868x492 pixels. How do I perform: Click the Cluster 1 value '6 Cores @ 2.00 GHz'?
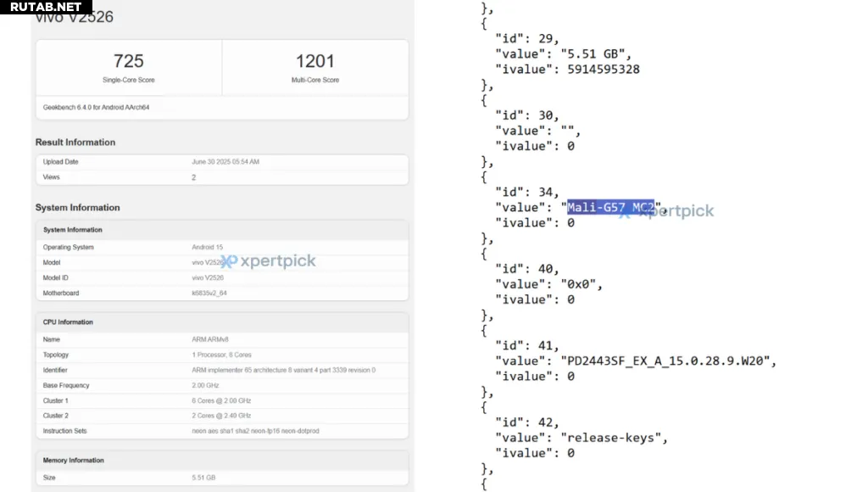(x=221, y=400)
